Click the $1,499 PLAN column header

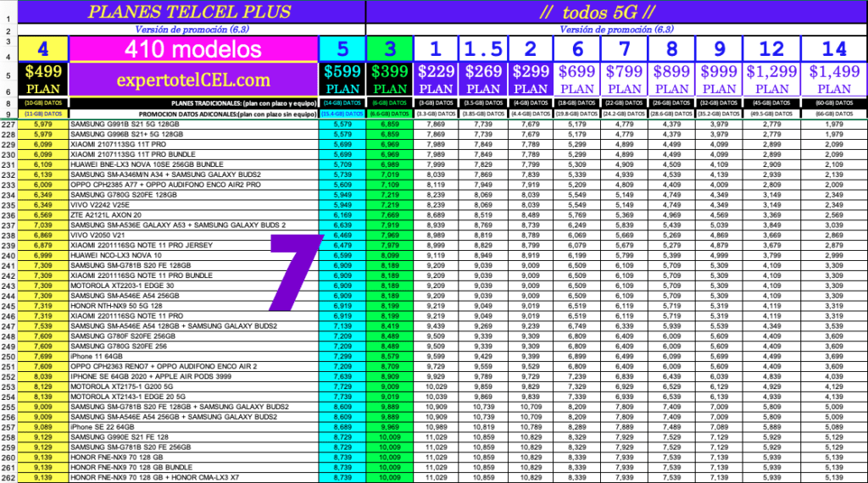pyautogui.click(x=835, y=80)
